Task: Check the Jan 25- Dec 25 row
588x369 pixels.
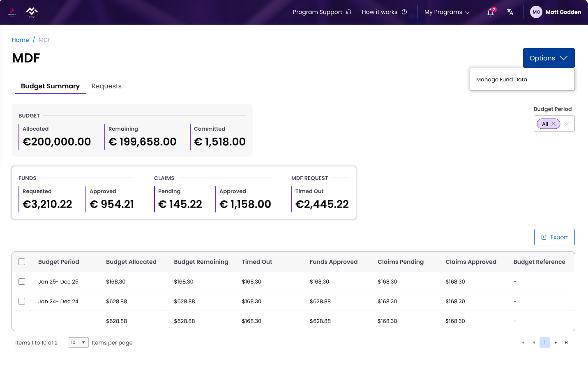Action: [x=22, y=281]
